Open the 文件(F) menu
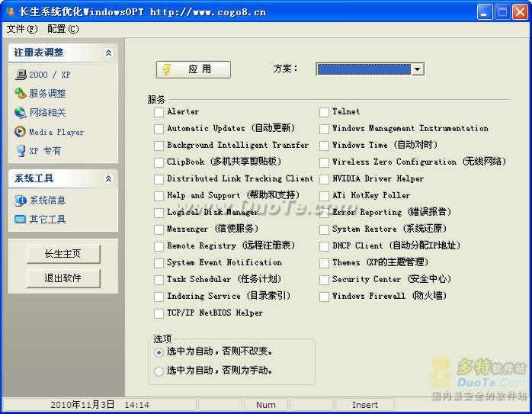Screen dimensions: 532x414 point(22,29)
